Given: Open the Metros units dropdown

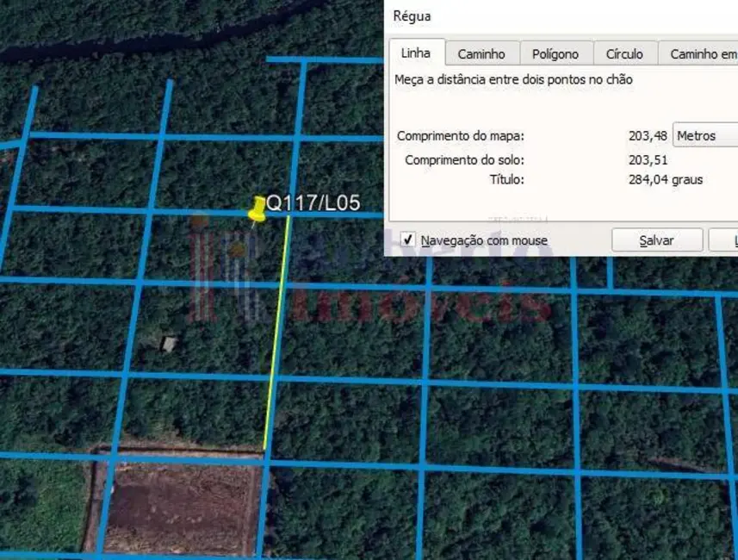Looking at the screenshot, I should click(705, 135).
